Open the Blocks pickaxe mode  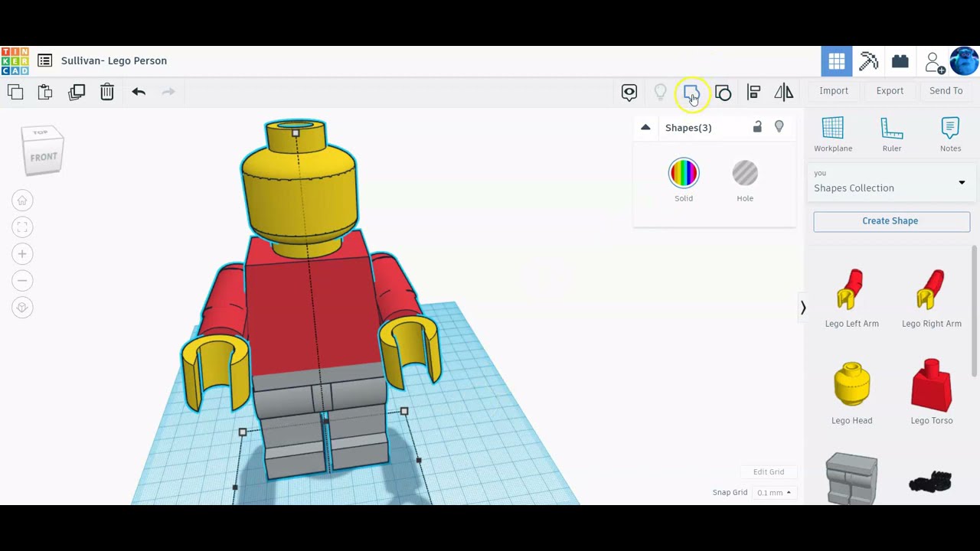[868, 61]
